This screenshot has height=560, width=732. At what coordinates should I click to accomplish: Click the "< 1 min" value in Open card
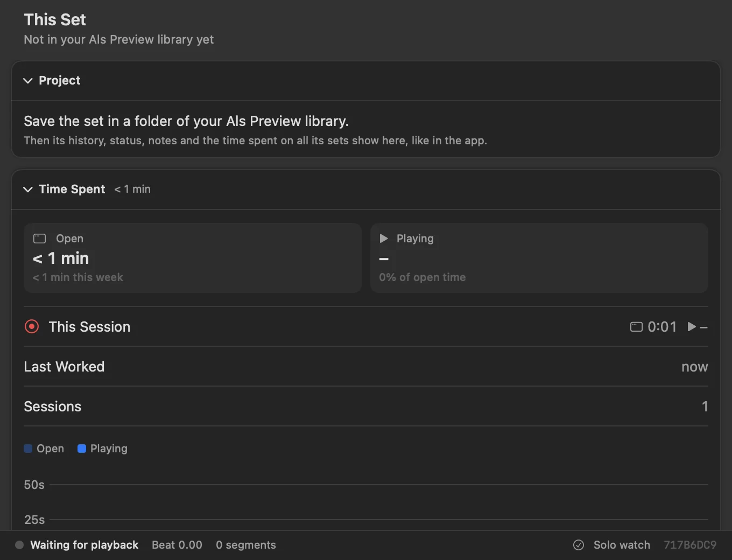click(x=61, y=258)
